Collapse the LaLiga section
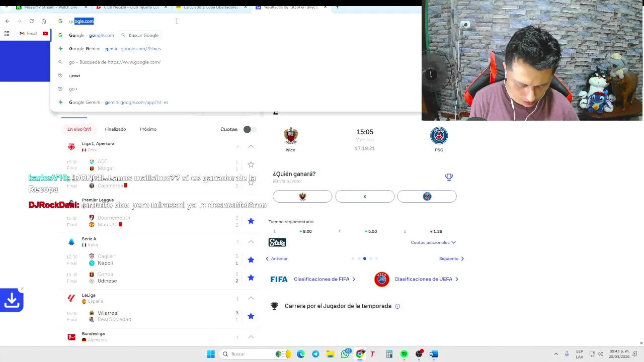Viewport: 644px width, 362px height. coord(251,298)
